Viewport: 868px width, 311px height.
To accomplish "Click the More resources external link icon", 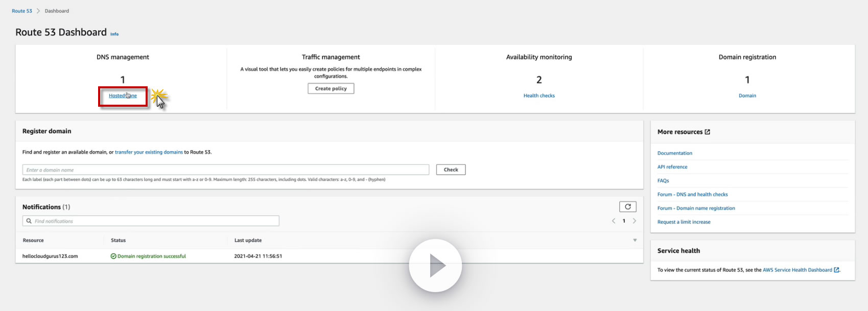I will [708, 132].
